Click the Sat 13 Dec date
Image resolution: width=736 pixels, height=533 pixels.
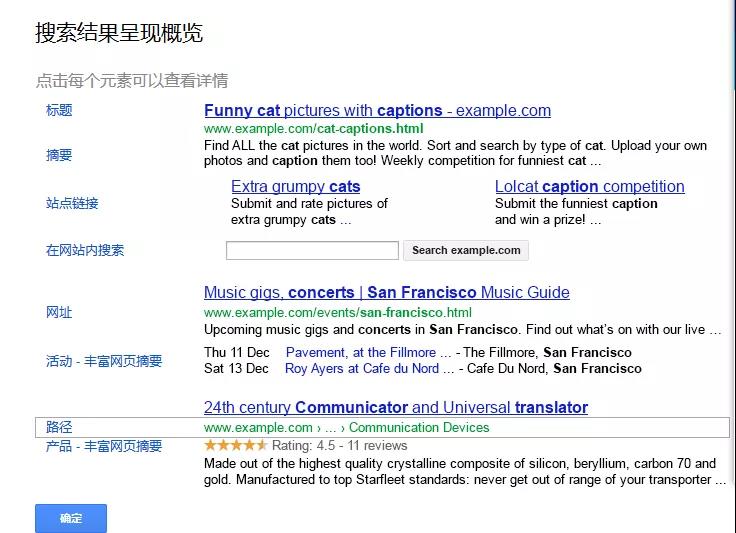(236, 368)
